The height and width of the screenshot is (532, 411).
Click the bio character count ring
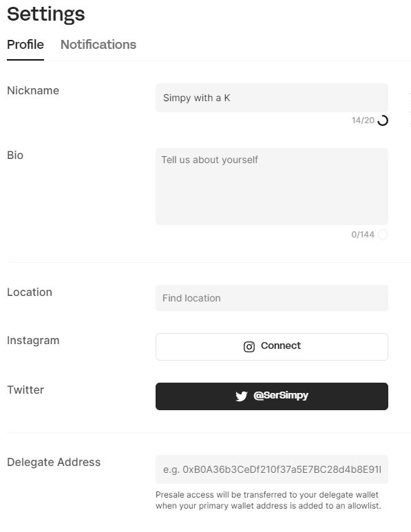pyautogui.click(x=383, y=235)
